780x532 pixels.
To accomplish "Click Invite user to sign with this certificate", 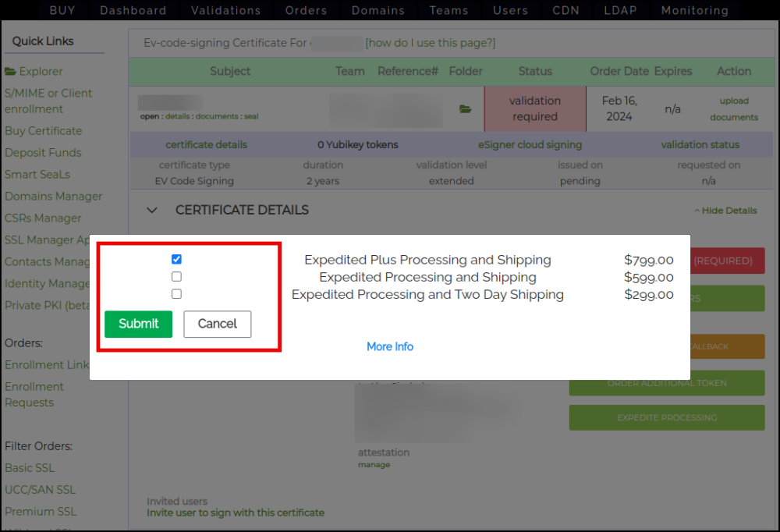I will click(236, 512).
